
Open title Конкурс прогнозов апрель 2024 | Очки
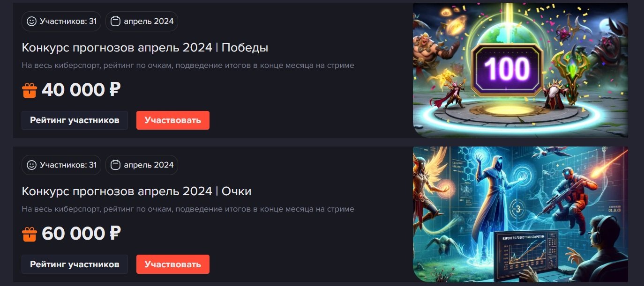[136, 191]
